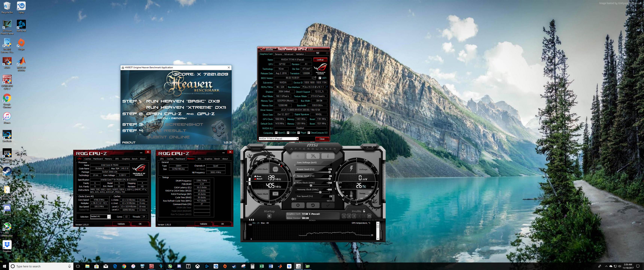Click OK in the CPU-Z memory window
This screenshot has height=270, width=644.
pos(223,224)
